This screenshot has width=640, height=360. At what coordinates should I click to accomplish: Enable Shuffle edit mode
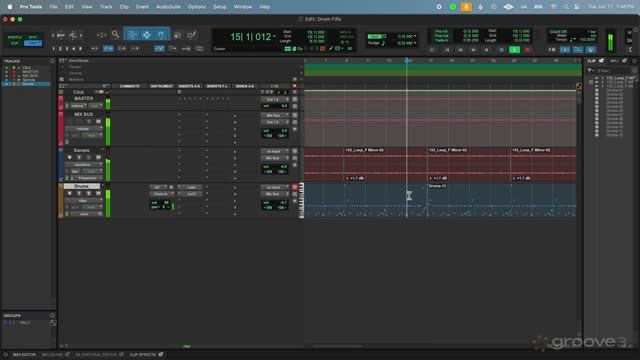[15, 37]
